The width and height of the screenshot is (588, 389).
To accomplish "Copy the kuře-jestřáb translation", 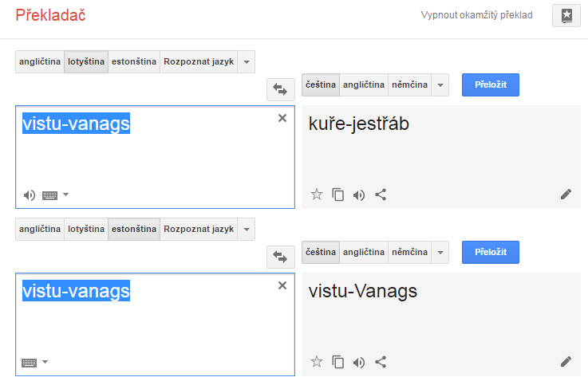I will coord(337,194).
